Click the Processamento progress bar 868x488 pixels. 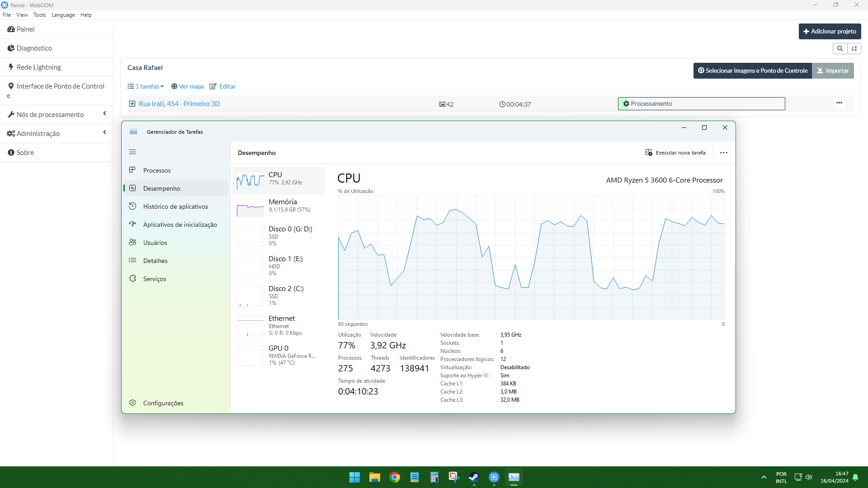(701, 104)
